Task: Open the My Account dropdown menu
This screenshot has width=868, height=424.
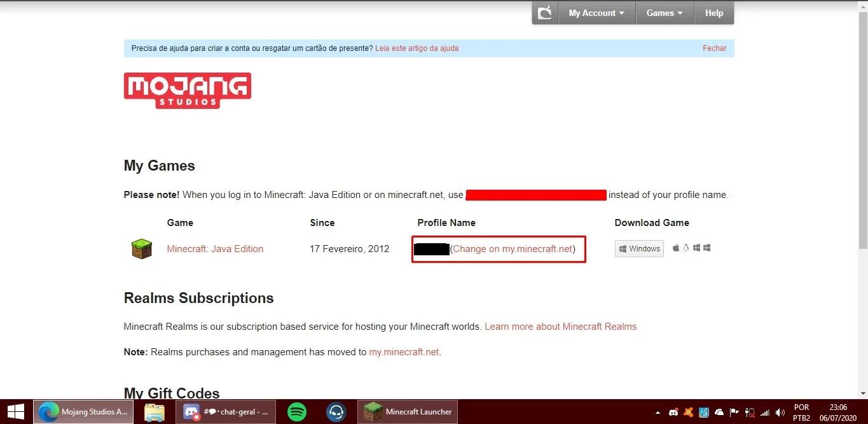Action: [596, 13]
